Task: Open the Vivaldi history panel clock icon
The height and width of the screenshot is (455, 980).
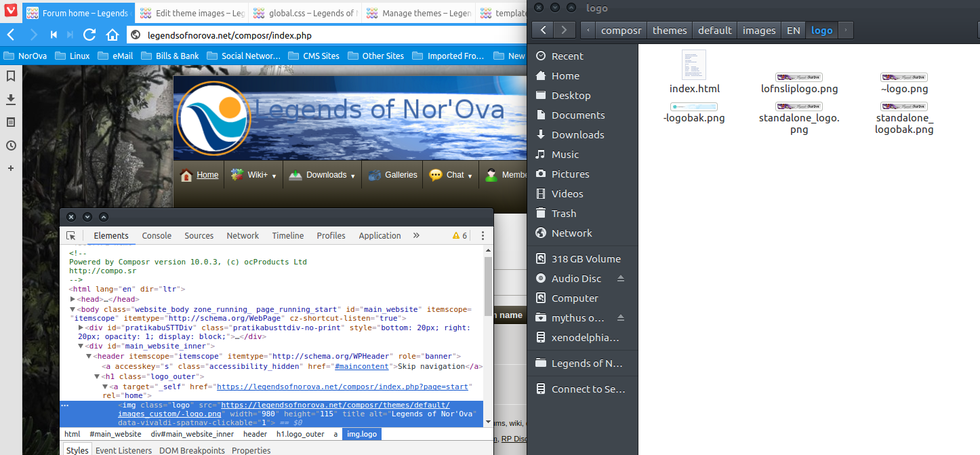Action: (11, 145)
